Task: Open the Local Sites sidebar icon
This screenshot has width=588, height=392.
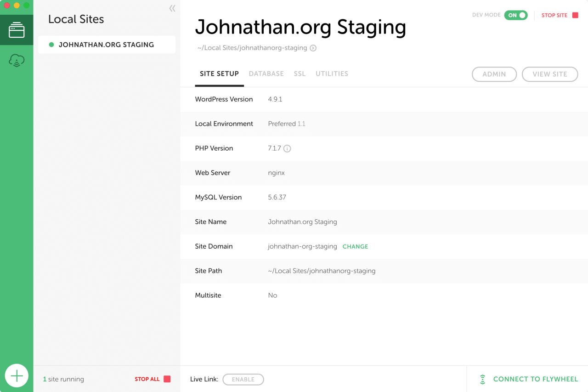Action: click(17, 30)
